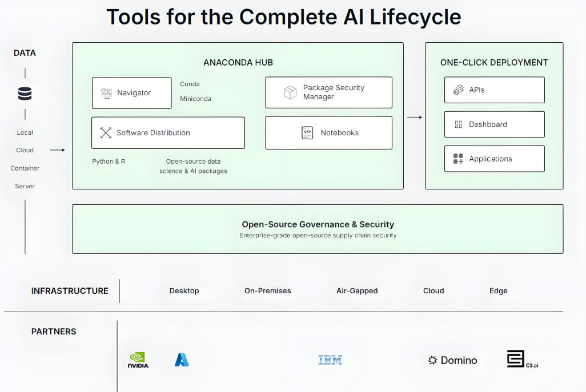Viewport: 586px width, 392px height.
Task: Select Desktop in the Infrastructure row
Action: (184, 291)
